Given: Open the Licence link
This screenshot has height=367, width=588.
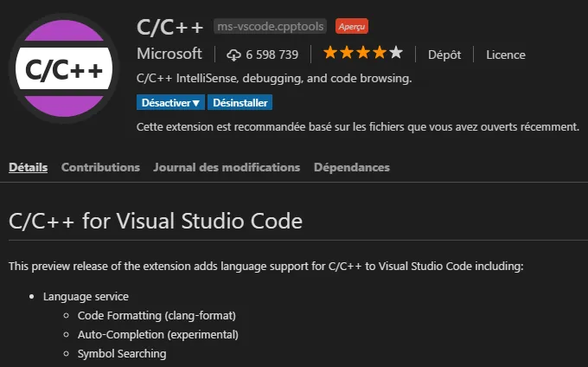Looking at the screenshot, I should [505, 55].
